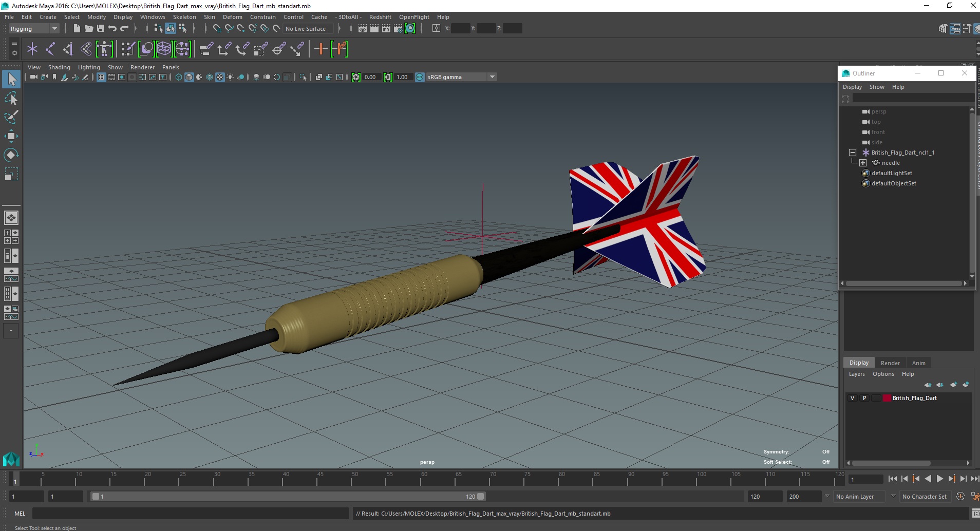Click the current frame field in time slider
Viewport: 980px width, 531px height.
pyautogui.click(x=865, y=479)
